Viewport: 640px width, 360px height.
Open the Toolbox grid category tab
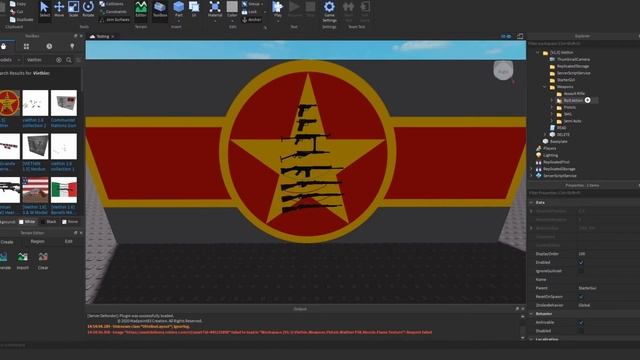click(x=27, y=47)
